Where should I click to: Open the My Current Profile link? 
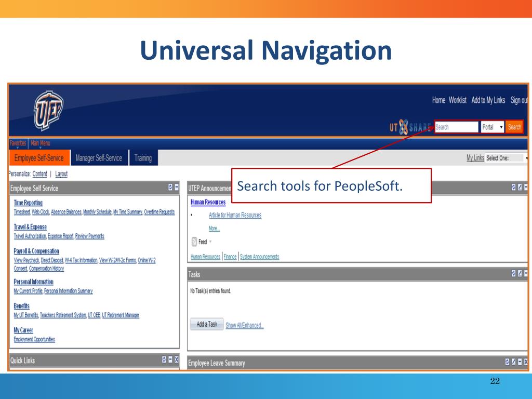pyautogui.click(x=28, y=291)
